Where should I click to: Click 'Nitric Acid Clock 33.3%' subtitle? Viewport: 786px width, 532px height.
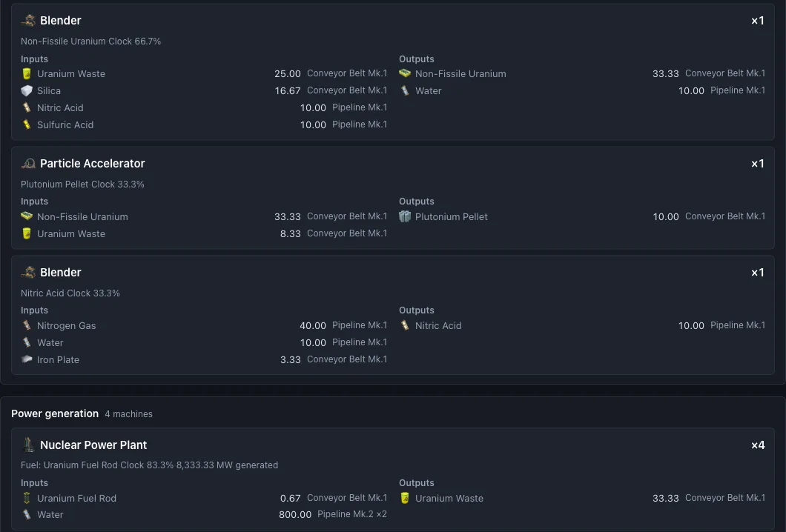(x=70, y=293)
